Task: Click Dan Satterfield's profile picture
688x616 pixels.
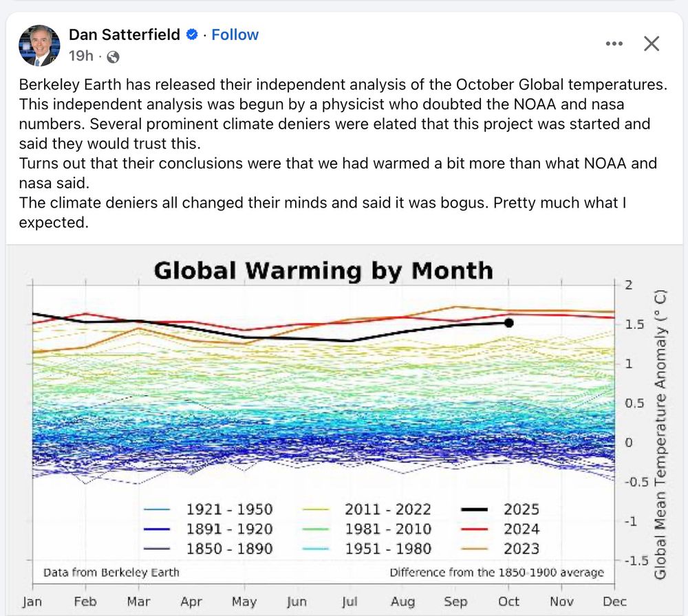Action: [39, 45]
